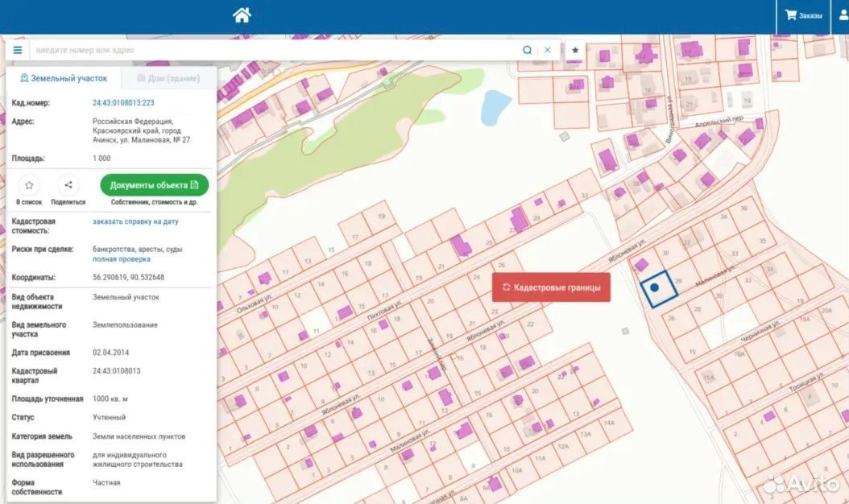Viewport: 849px width, 504px height.
Task: Open the cadastral number 24:43:0108013:223 link
Action: [x=123, y=103]
